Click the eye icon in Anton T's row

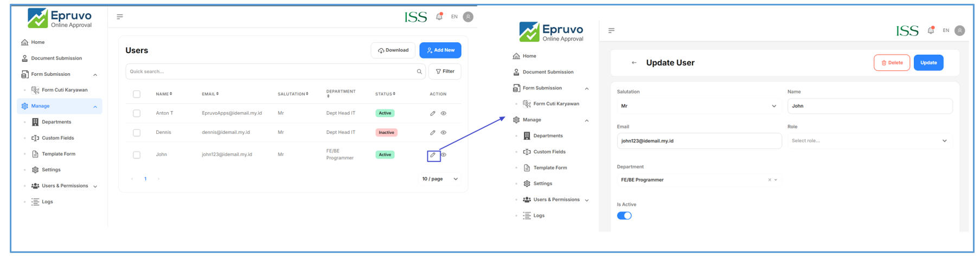click(x=443, y=113)
